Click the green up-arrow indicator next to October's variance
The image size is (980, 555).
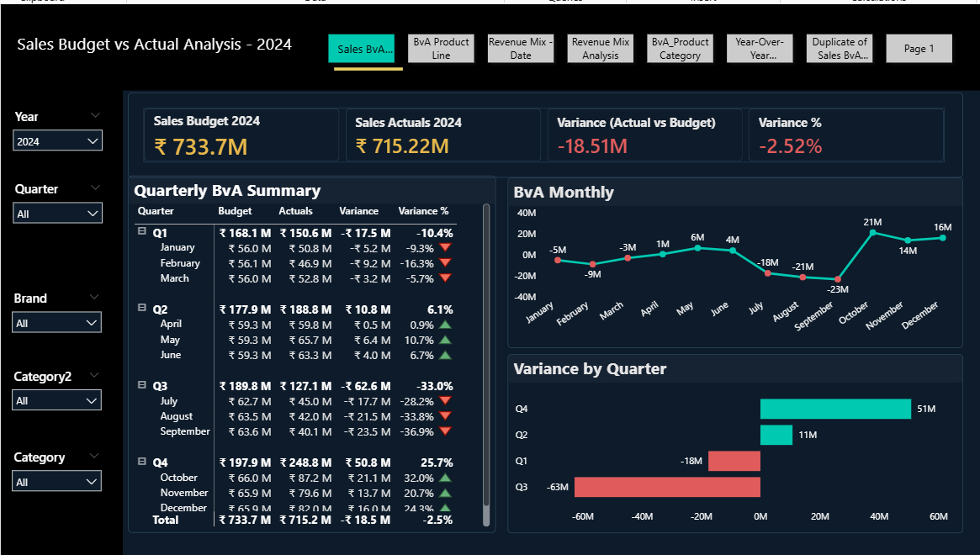click(445, 477)
